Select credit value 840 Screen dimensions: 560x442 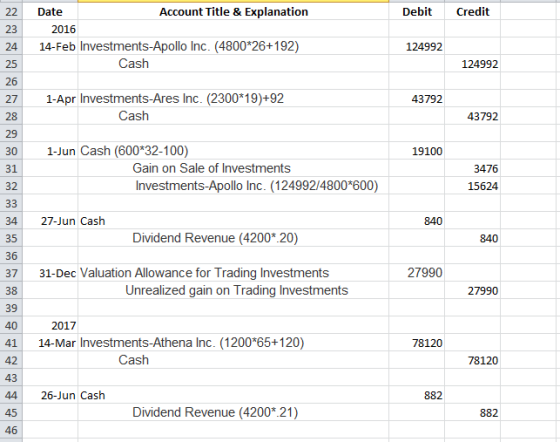coord(472,238)
